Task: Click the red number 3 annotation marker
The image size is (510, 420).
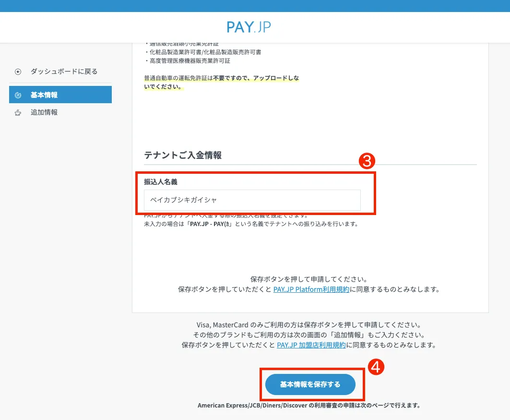Action: point(367,161)
